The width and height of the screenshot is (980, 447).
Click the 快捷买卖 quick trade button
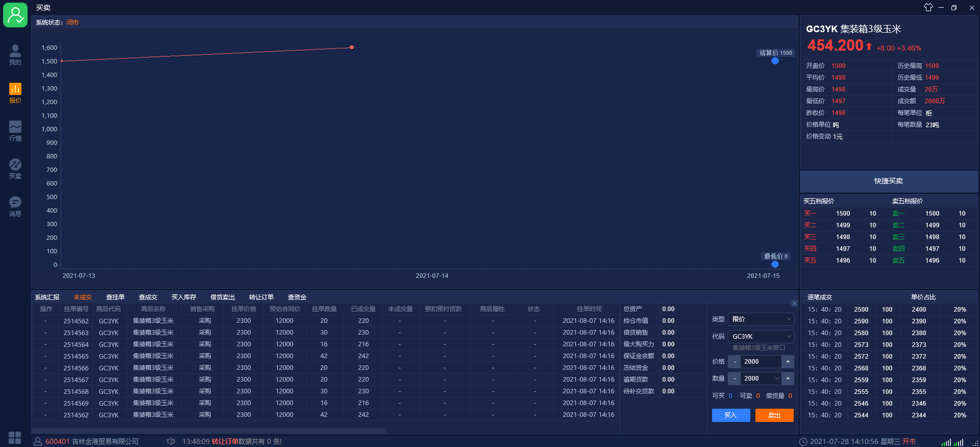pos(889,181)
